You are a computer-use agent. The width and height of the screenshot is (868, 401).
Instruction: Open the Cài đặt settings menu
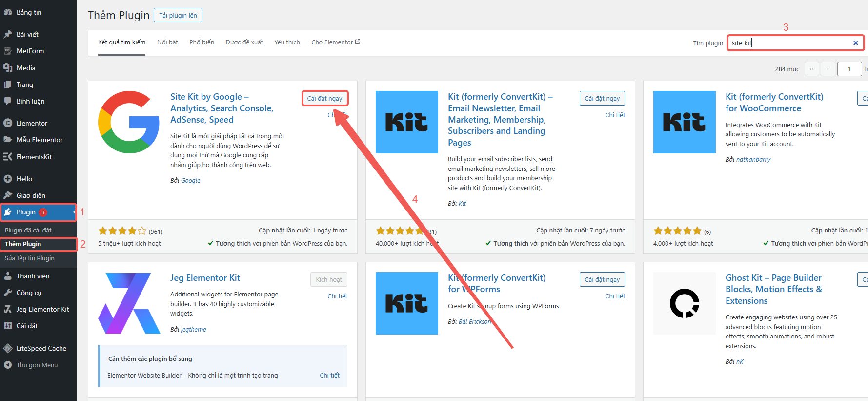[x=27, y=326]
